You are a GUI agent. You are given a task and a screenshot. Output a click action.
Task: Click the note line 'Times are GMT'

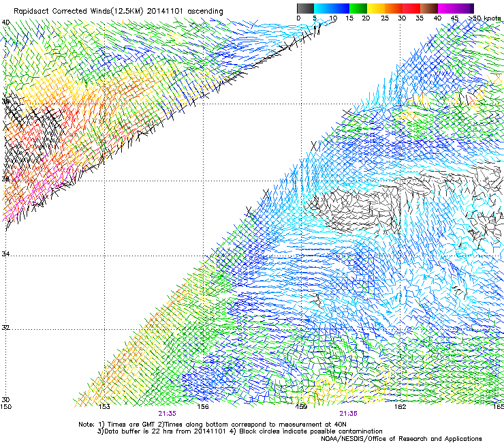(132, 425)
